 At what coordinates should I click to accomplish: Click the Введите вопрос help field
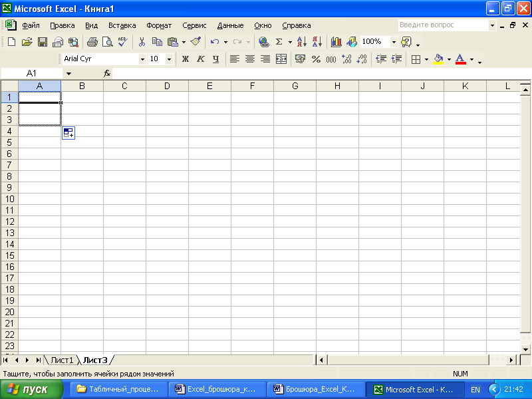[444, 25]
